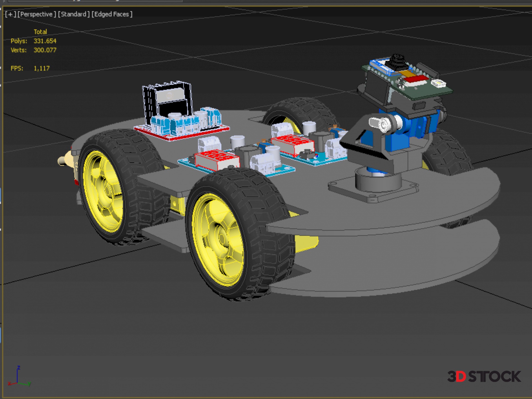Open the [+] viewport general menu

(x=11, y=14)
